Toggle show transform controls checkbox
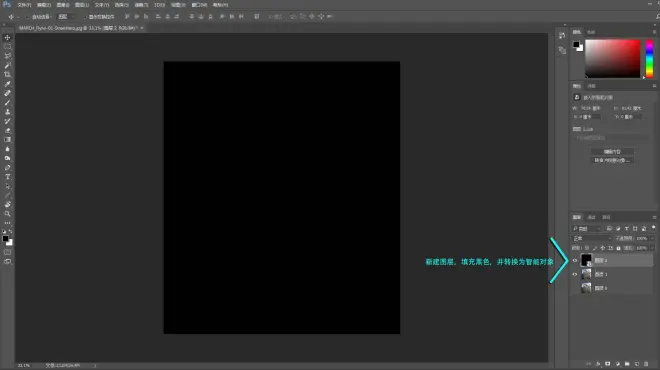The image size is (660, 370). pos(85,17)
